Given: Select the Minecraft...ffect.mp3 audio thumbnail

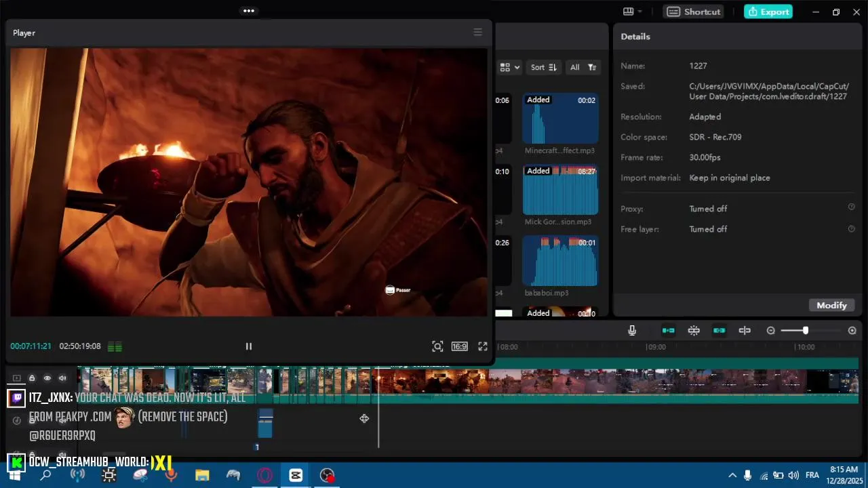Looking at the screenshot, I should click(x=560, y=119).
